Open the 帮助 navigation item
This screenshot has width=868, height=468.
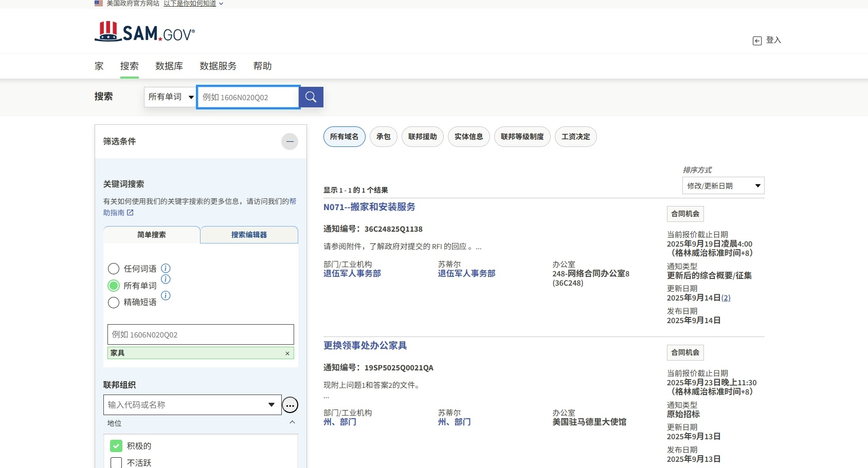coord(262,66)
